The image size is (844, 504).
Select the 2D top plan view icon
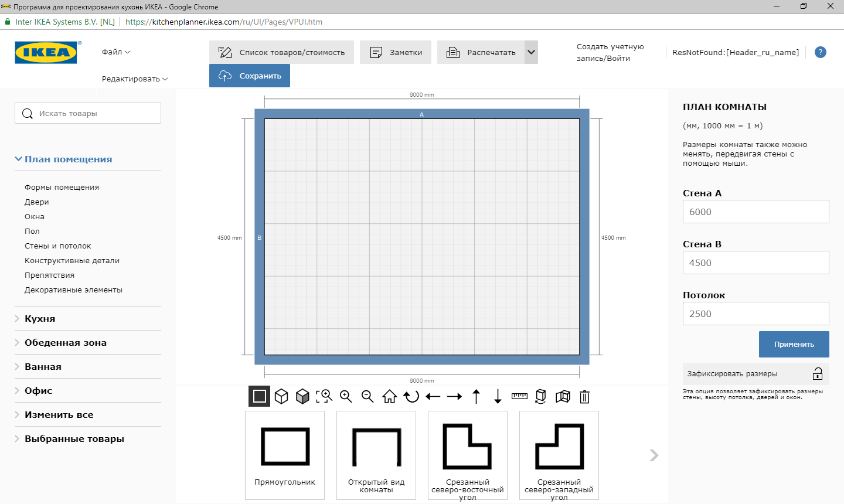pos(260,397)
